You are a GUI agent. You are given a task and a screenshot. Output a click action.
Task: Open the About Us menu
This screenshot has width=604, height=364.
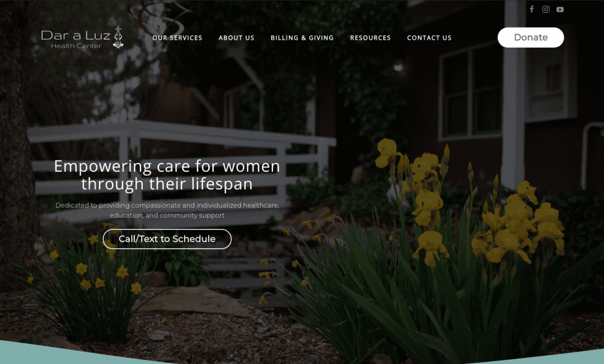pyautogui.click(x=237, y=38)
